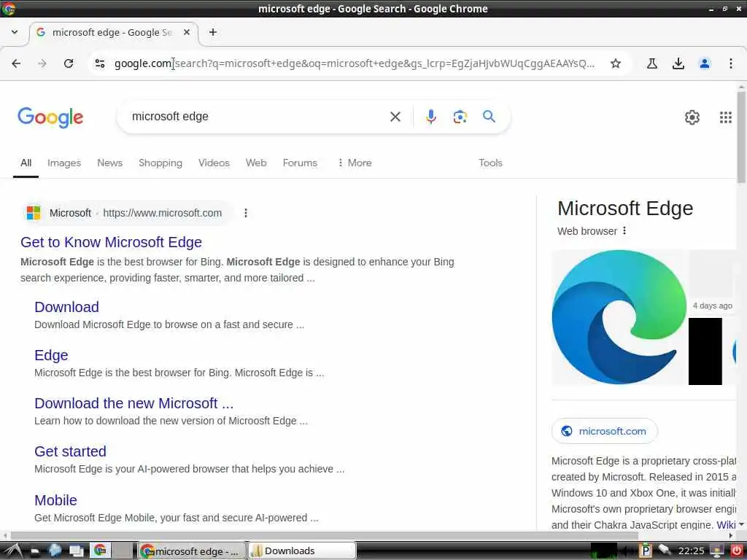Screen dimensions: 747x560
Task: Switch to the Videos tab
Action: (214, 163)
